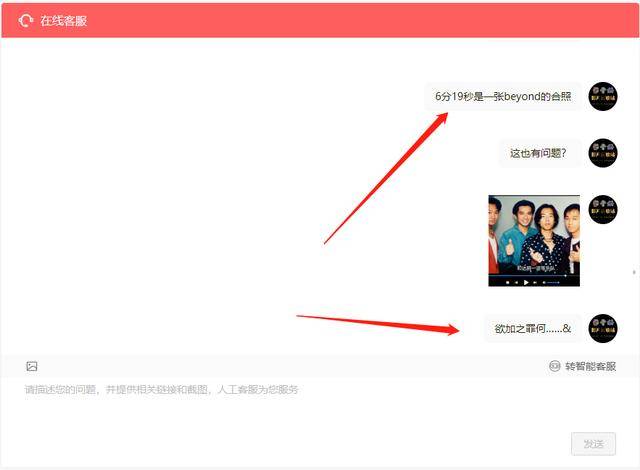The height and width of the screenshot is (470, 640).
Task: Click the message '这也有问题?'
Action: click(x=538, y=153)
